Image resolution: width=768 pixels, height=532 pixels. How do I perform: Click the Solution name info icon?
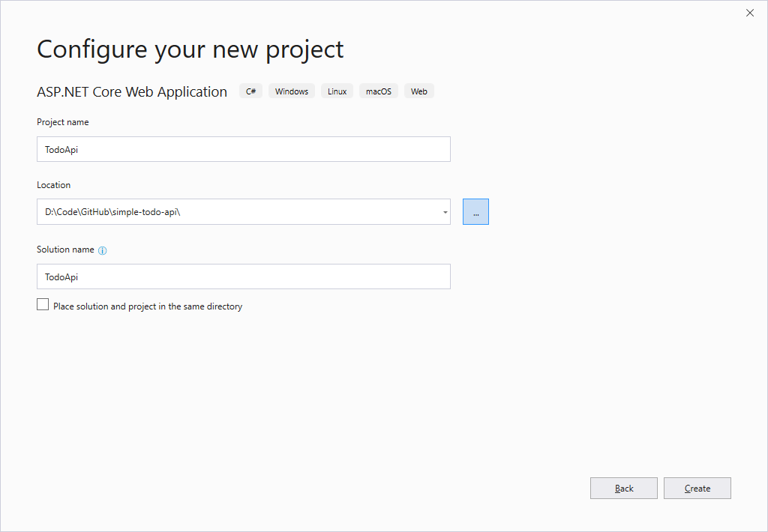click(103, 250)
